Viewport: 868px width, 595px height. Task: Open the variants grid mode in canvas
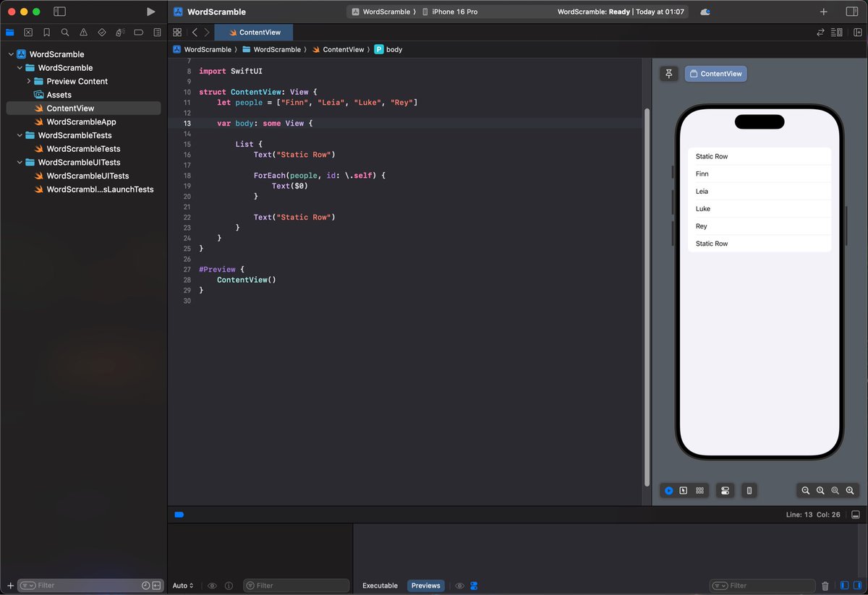pyautogui.click(x=699, y=491)
